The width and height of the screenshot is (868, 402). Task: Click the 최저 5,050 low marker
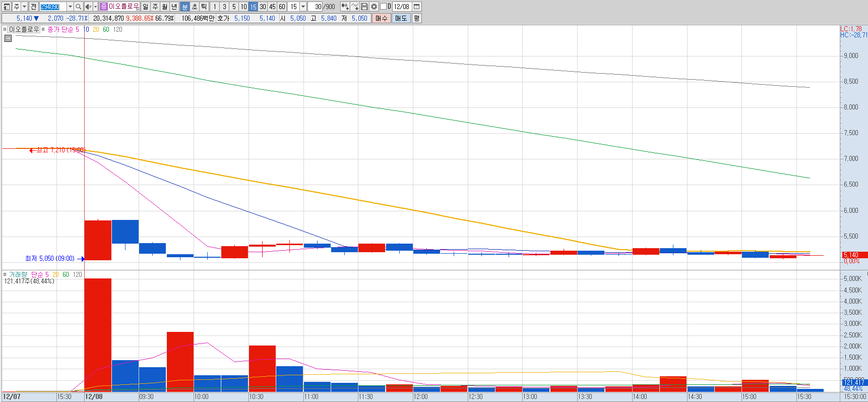(x=54, y=258)
